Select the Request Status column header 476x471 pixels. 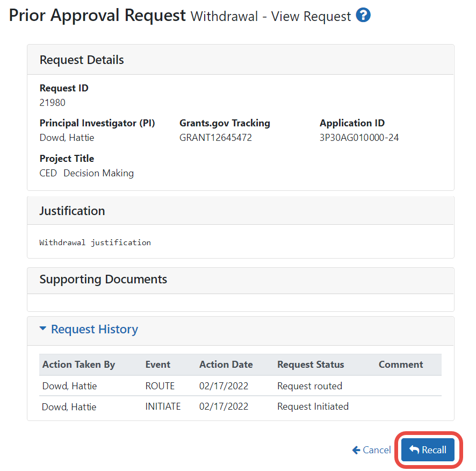point(310,365)
